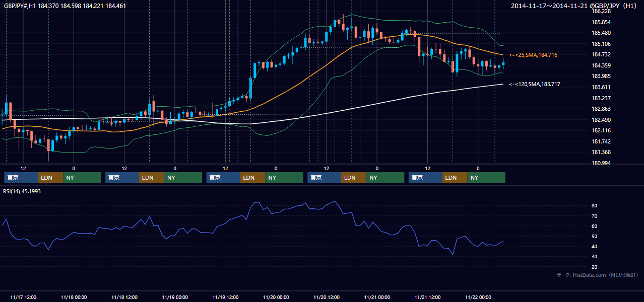This screenshot has height=302, width=644.
Task: Click the leftmost 東京 session block
Action: 21,178
